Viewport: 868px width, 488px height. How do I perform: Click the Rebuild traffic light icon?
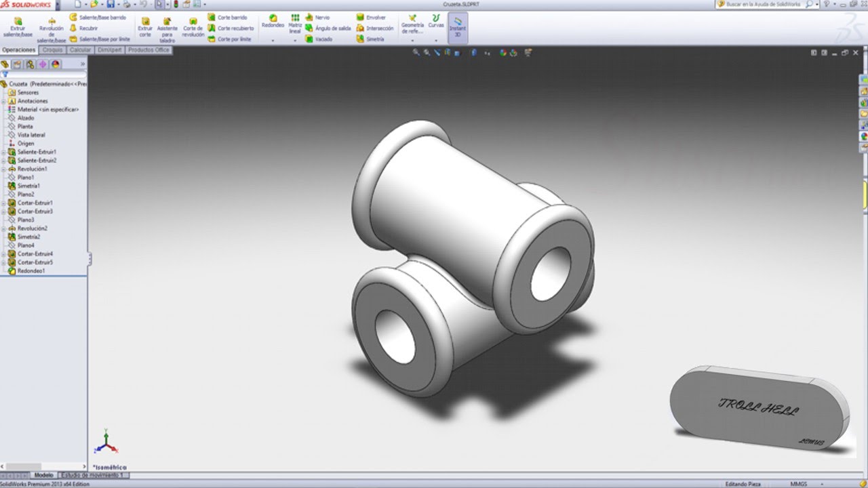click(176, 4)
